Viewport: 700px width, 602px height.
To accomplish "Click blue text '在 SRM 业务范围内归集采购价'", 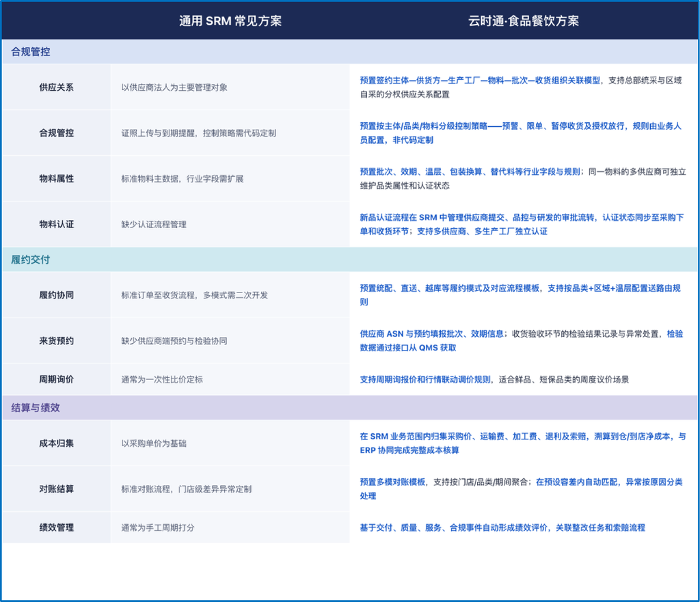I will (x=416, y=437).
